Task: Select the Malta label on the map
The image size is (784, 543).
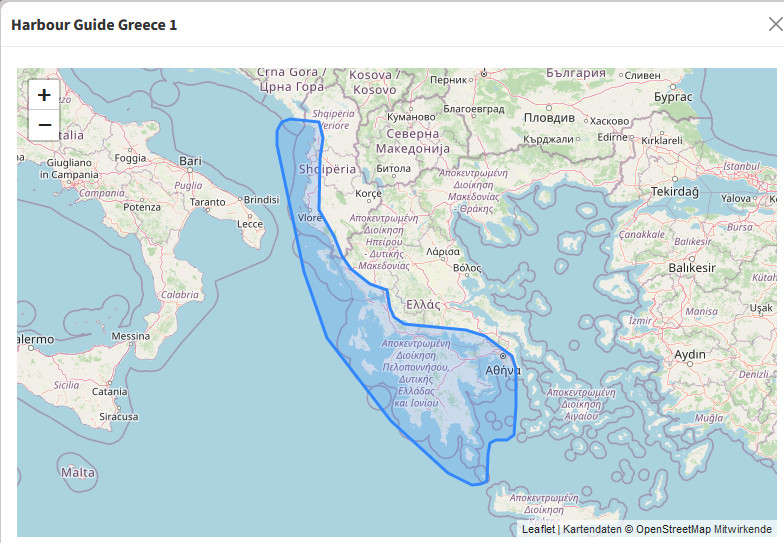Action: 77,472
